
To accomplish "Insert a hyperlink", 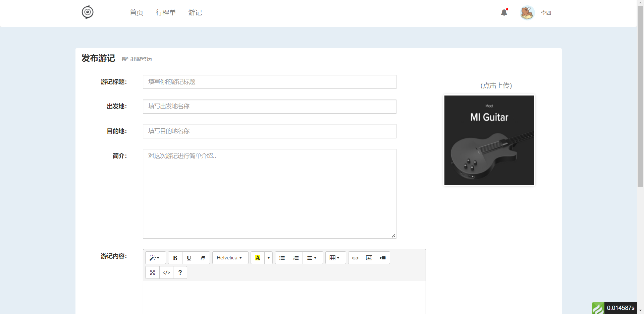I will [x=355, y=258].
